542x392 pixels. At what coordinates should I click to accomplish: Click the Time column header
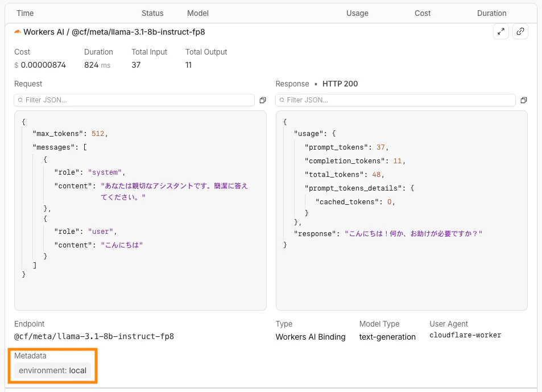[25, 13]
